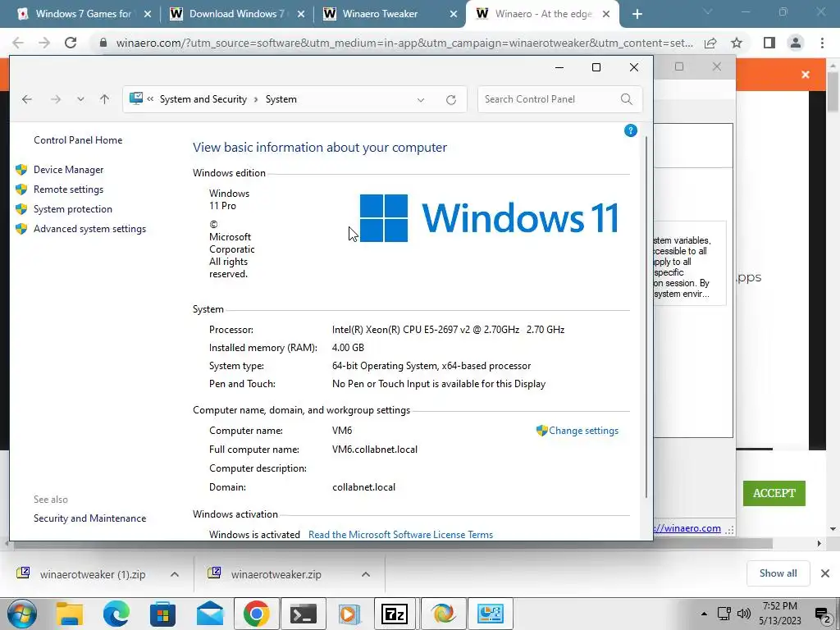This screenshot has height=630, width=840.
Task: Open recent locations dropdown chevron
Action: pos(80,99)
